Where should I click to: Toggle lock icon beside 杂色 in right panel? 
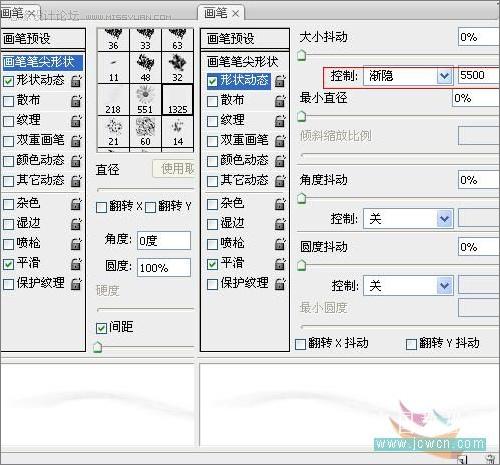pos(280,204)
